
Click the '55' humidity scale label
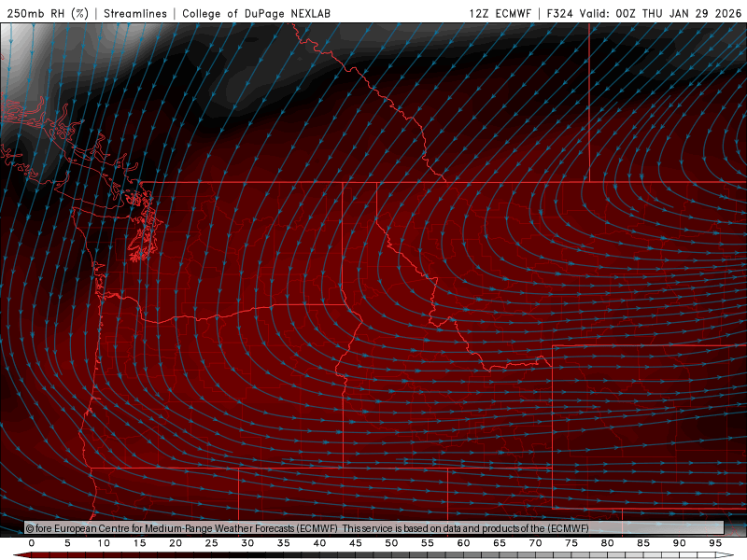[x=428, y=543]
